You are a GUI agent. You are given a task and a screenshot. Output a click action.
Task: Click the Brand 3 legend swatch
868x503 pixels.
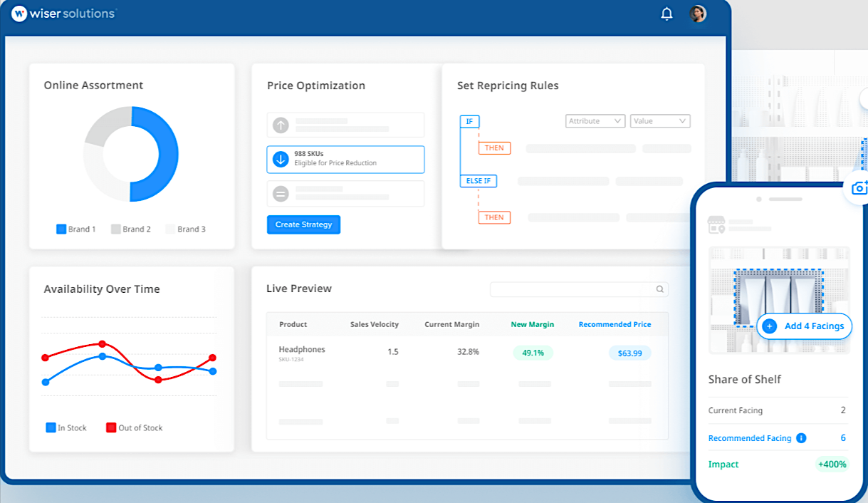170,229
